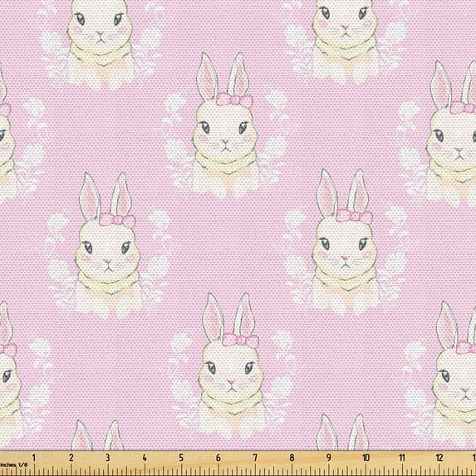Click the number 2 on the ruler
This screenshot has width=476, height=476.
71,458
